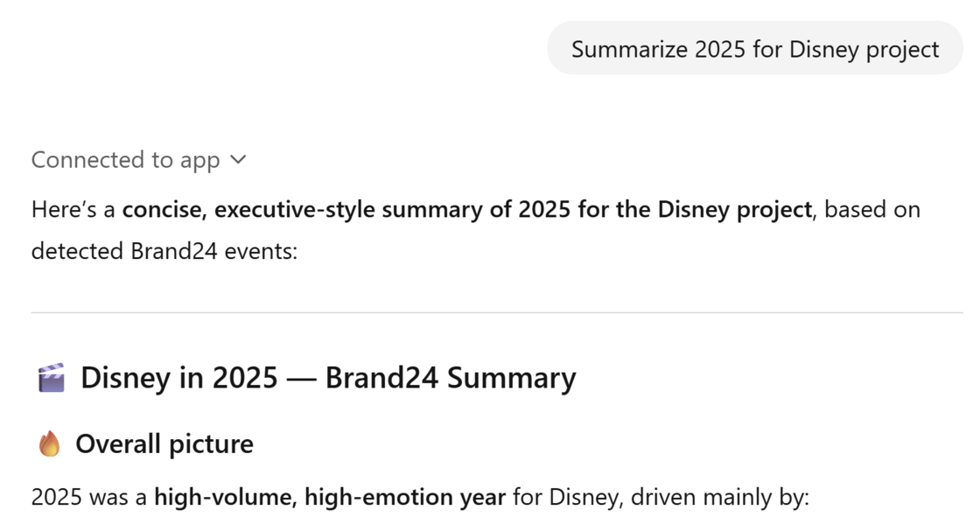Image resolution: width=980 pixels, height=524 pixels.
Task: Click "2025 was a" at the paragraph start
Action: point(89,498)
